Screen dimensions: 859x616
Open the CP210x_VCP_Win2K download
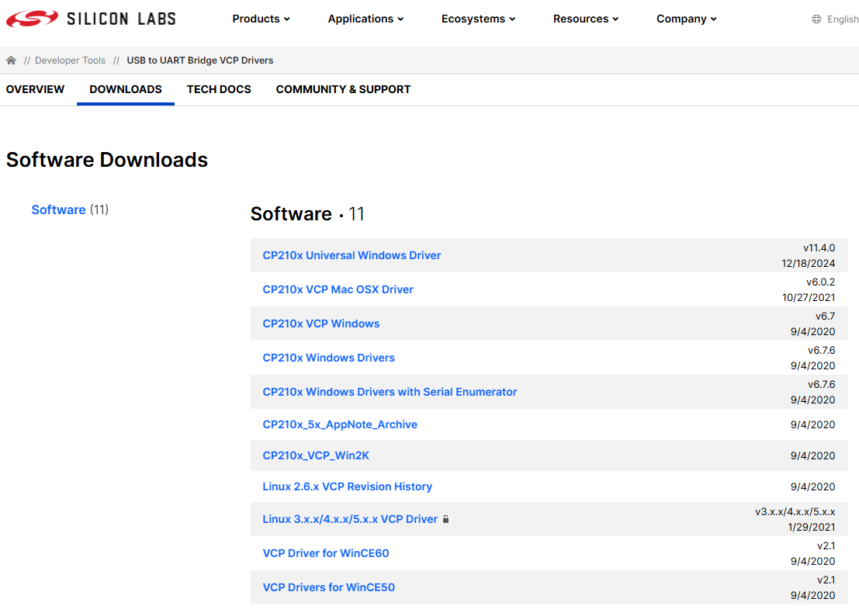[x=316, y=455]
